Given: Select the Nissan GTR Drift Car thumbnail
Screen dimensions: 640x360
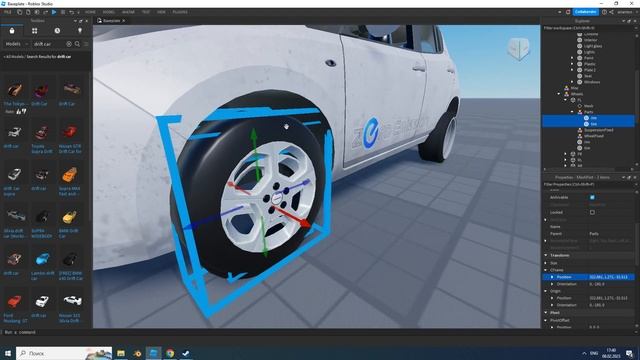Looking at the screenshot, I should tap(70, 132).
